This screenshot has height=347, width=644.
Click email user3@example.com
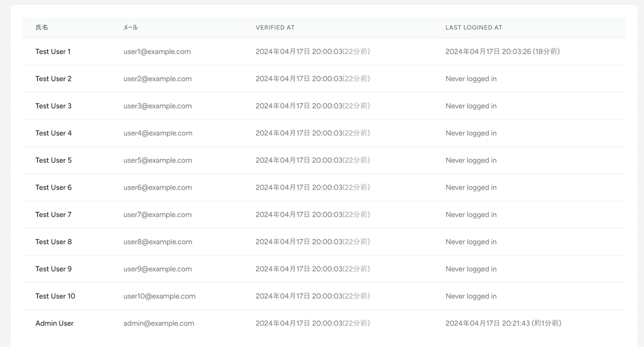pyautogui.click(x=158, y=106)
